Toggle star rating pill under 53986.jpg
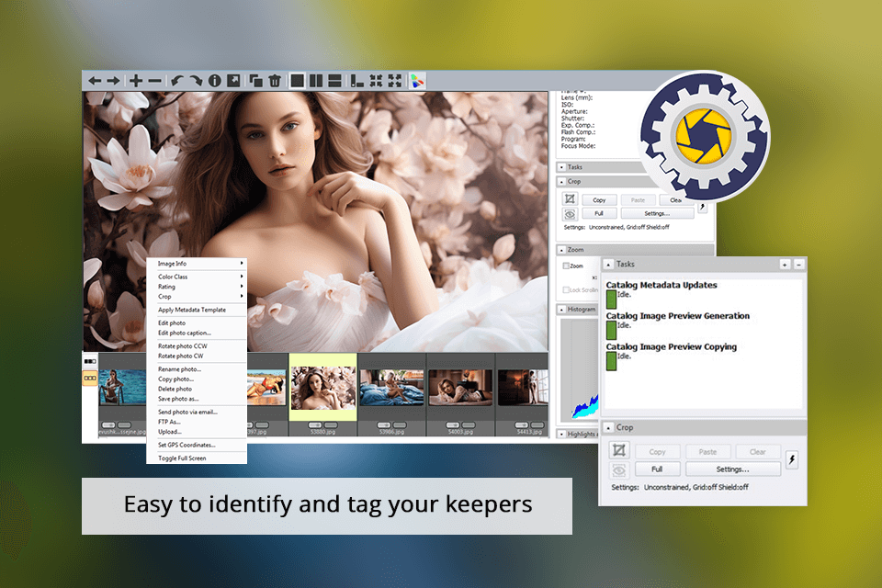This screenshot has width=882, height=588. tap(384, 424)
